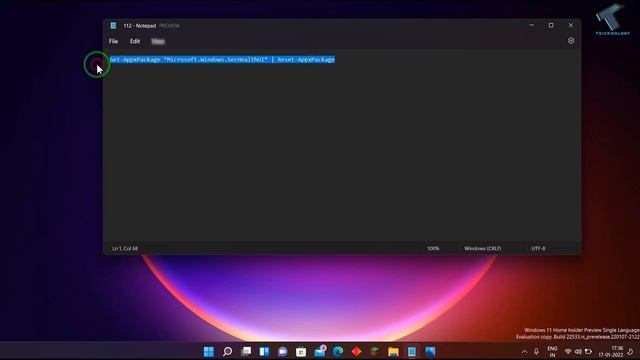Open the volume speaker tray icon

(578, 351)
